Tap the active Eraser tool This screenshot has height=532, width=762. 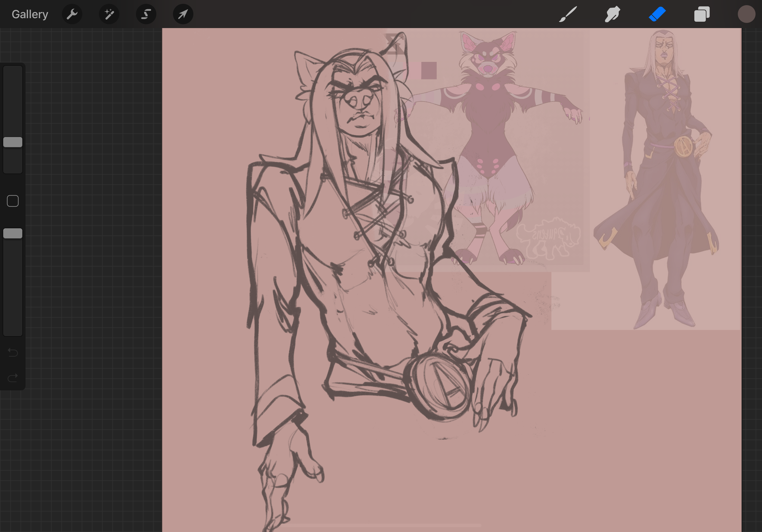[x=657, y=14]
